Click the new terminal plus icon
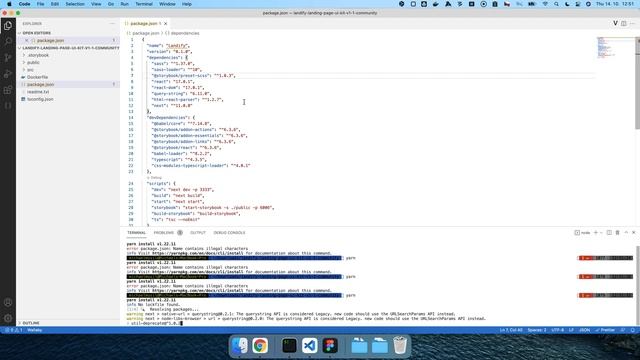Viewport: 640px width, 360px height. pos(596,233)
